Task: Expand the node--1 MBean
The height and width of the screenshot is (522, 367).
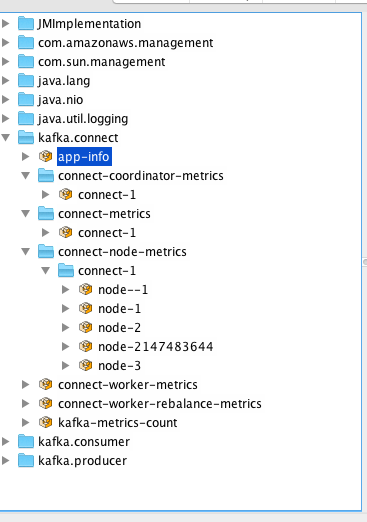Action: (x=66, y=289)
